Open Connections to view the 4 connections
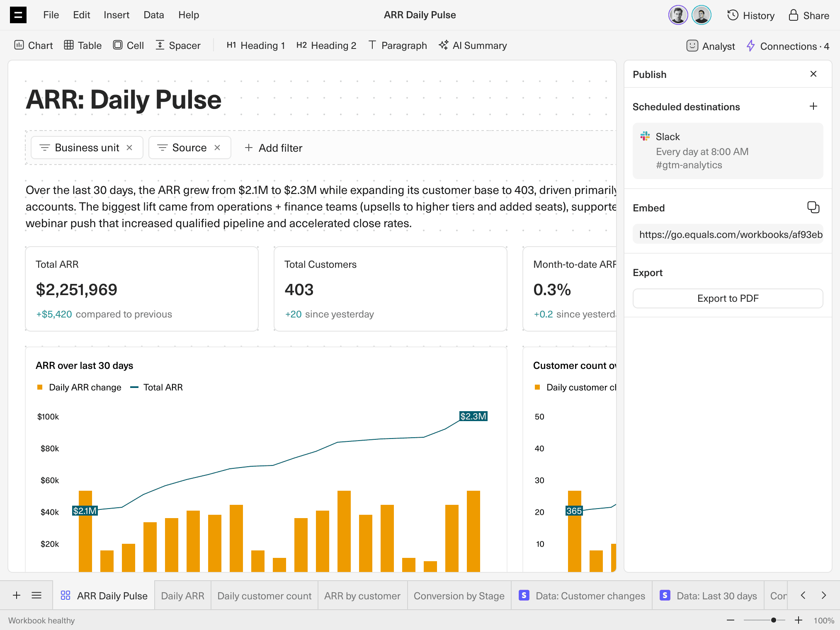Image resolution: width=840 pixels, height=630 pixels. pyautogui.click(x=787, y=46)
